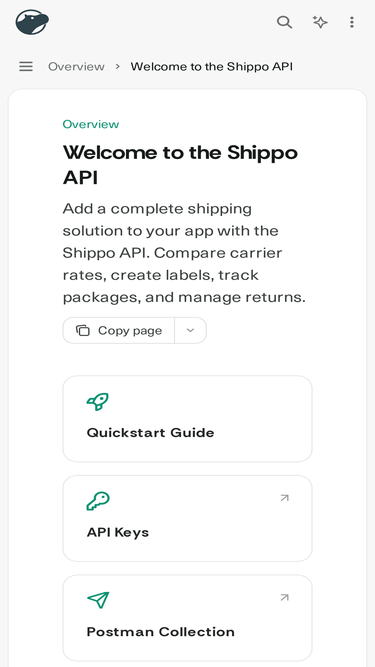
Task: Click the key icon on API Keys
Action: tap(98, 501)
